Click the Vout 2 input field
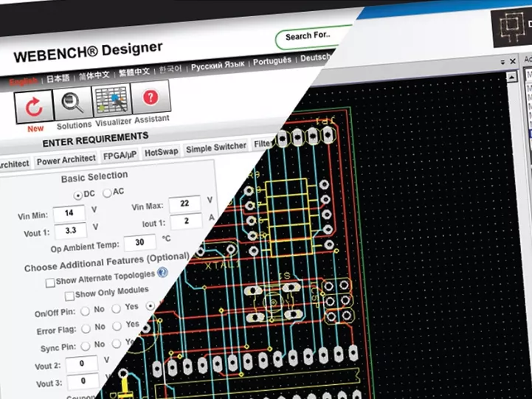The image size is (532, 399). pyautogui.click(x=82, y=364)
